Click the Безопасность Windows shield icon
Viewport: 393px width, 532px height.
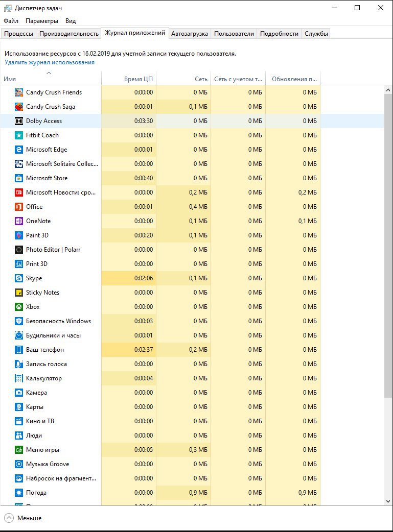[x=19, y=321]
